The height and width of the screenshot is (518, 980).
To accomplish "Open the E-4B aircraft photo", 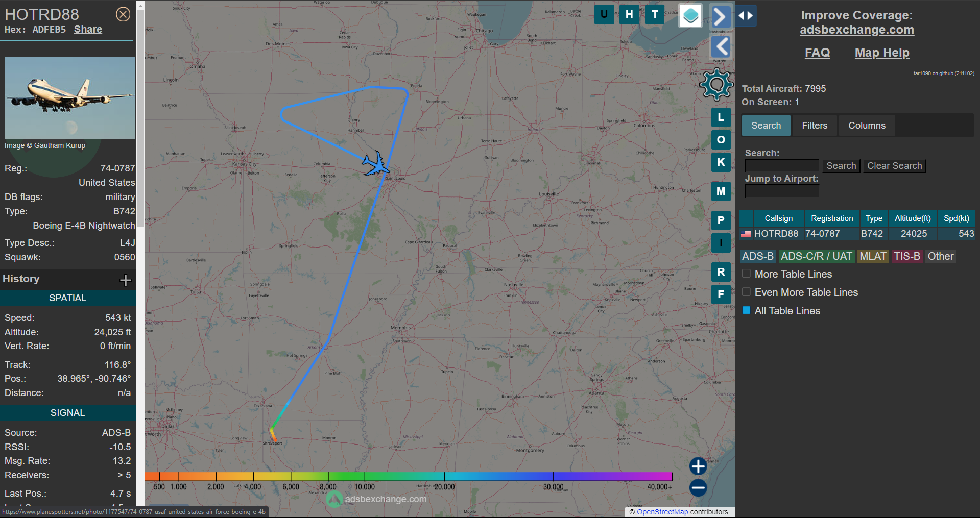I will pyautogui.click(x=70, y=98).
